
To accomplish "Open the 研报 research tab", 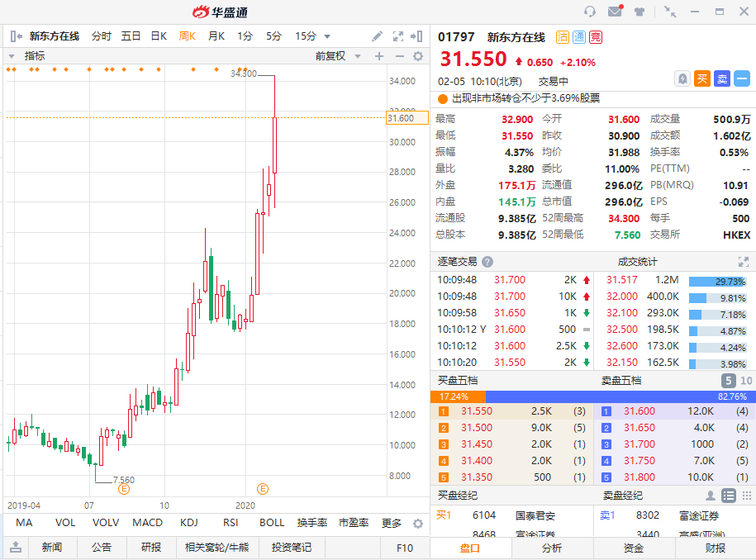I will 151,547.
